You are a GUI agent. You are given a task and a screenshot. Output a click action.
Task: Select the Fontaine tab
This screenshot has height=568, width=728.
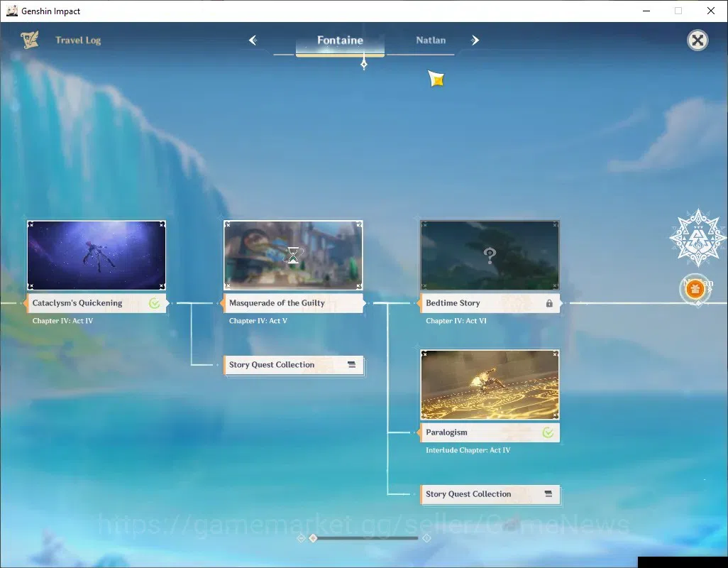click(x=340, y=40)
